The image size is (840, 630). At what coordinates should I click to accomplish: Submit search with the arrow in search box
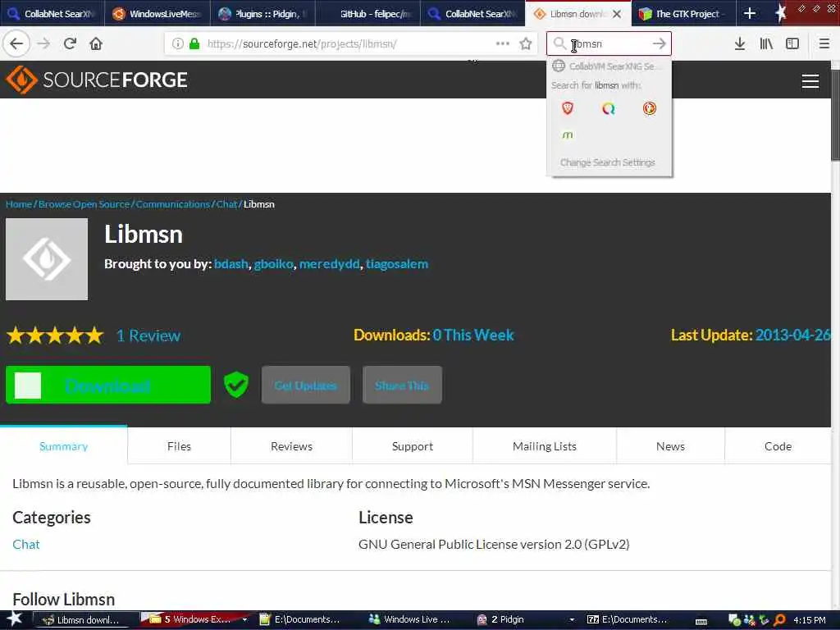660,44
